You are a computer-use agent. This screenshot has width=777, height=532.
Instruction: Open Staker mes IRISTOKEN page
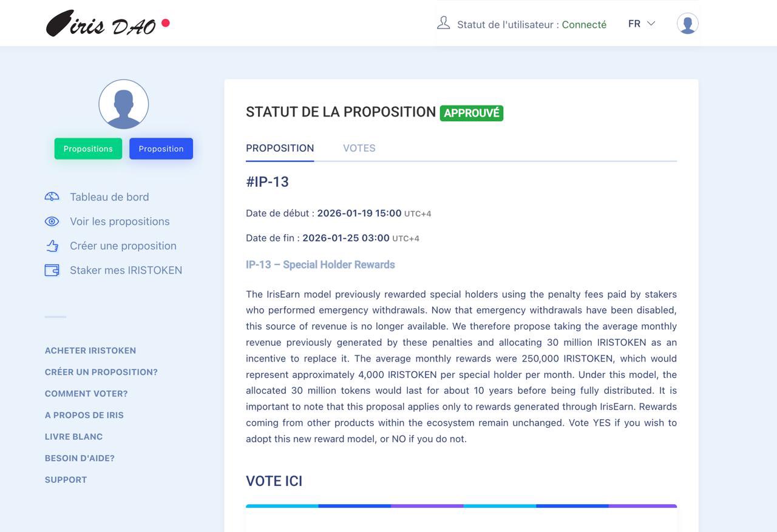point(126,270)
